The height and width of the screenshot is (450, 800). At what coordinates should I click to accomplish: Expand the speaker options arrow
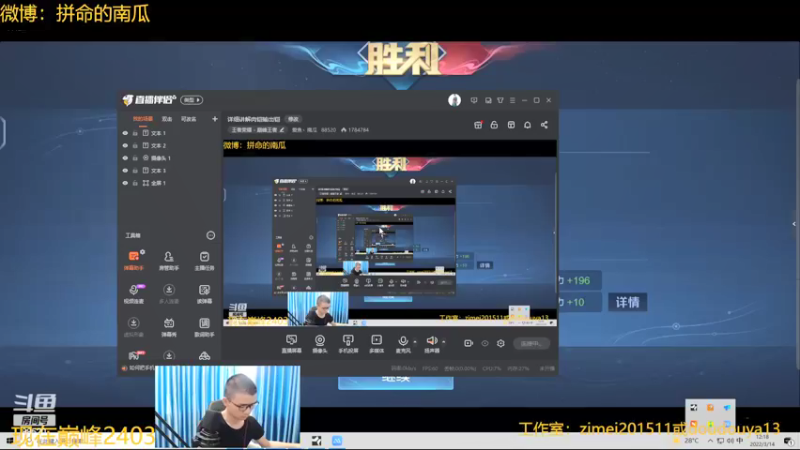coord(443,341)
